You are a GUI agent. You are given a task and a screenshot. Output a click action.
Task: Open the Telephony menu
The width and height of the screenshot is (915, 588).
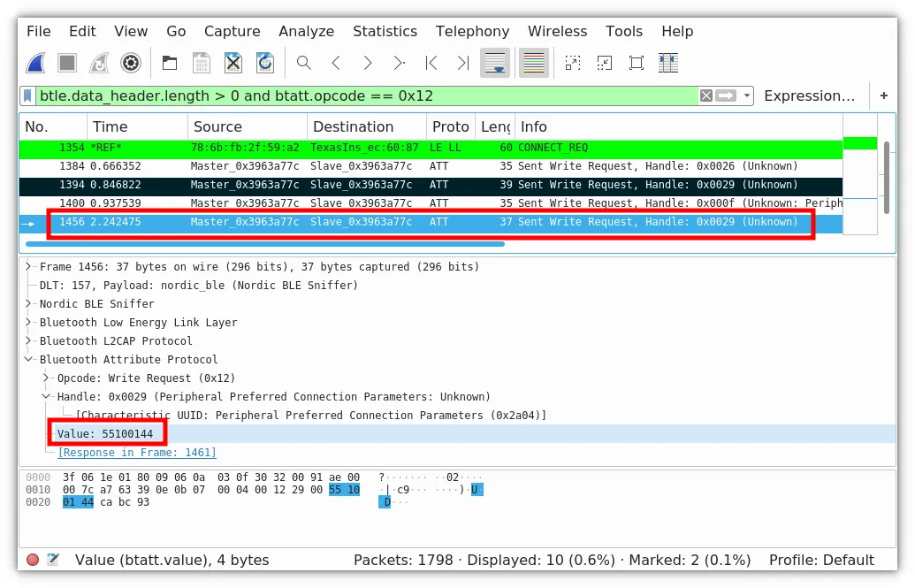click(473, 32)
